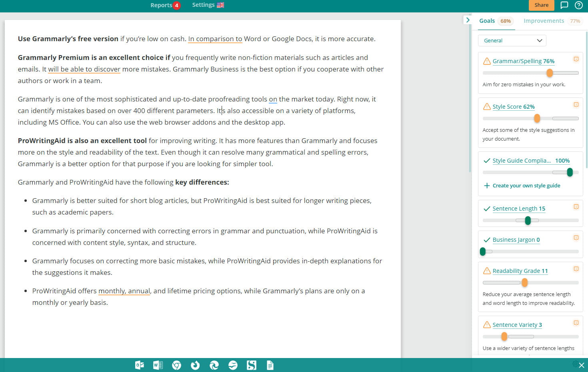The image size is (588, 372).
Task: Open gear settings in bottom bar
Action: [x=575, y=364]
